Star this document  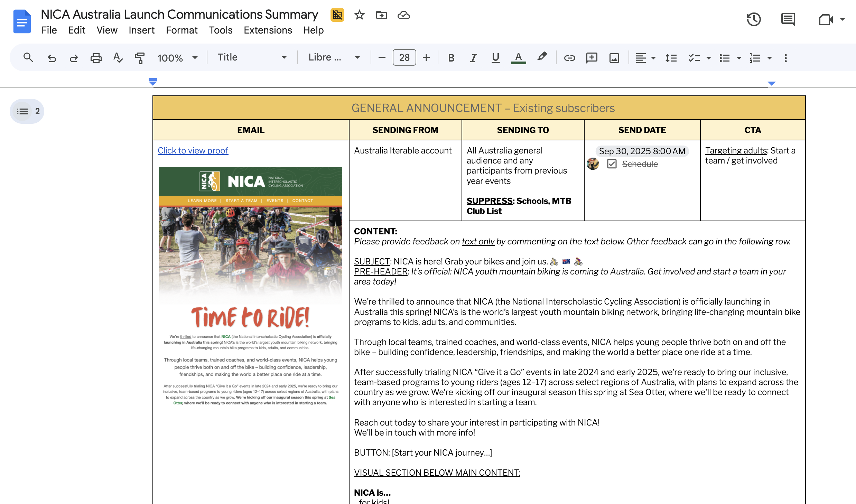[x=359, y=15]
